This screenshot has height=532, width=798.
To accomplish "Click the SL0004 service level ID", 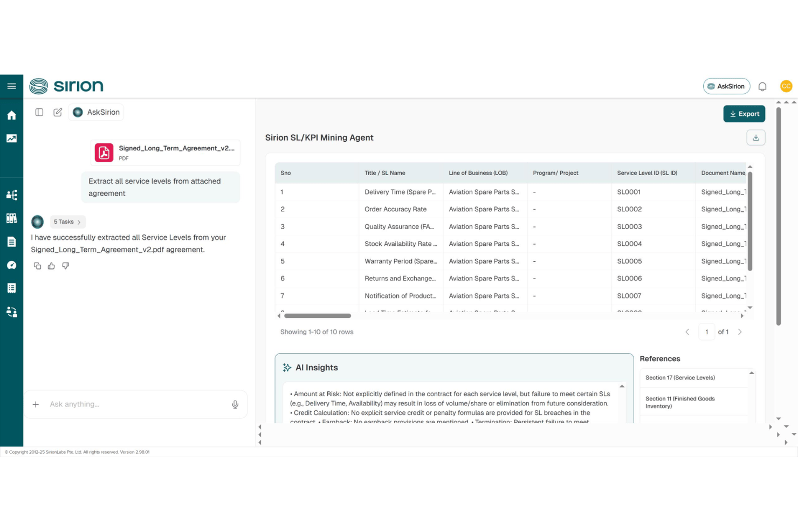I will 629,244.
